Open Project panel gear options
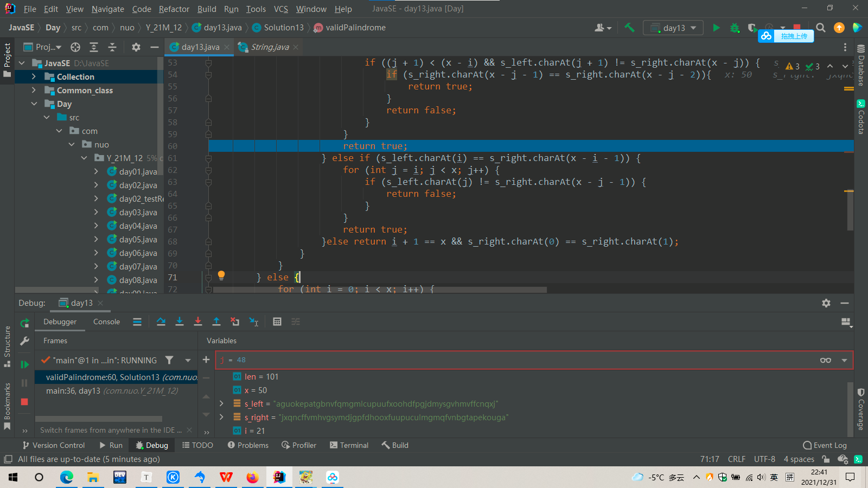This screenshot has width=868, height=488. tap(136, 47)
